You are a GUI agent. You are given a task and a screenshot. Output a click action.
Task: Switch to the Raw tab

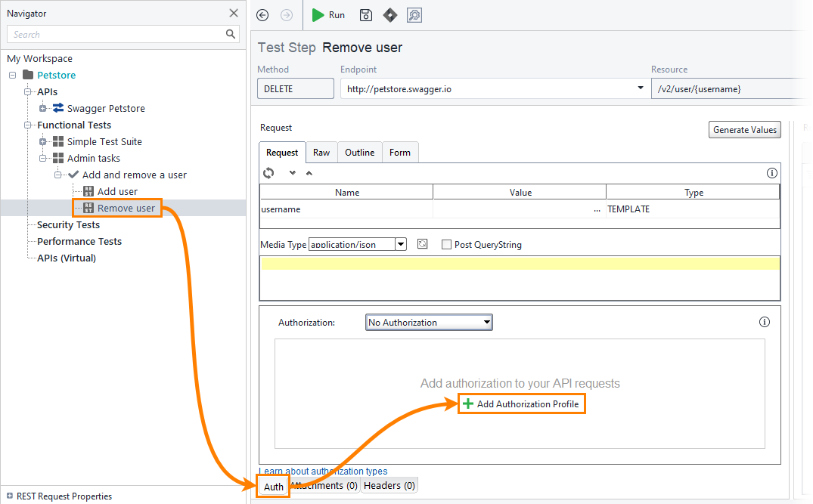pos(321,153)
